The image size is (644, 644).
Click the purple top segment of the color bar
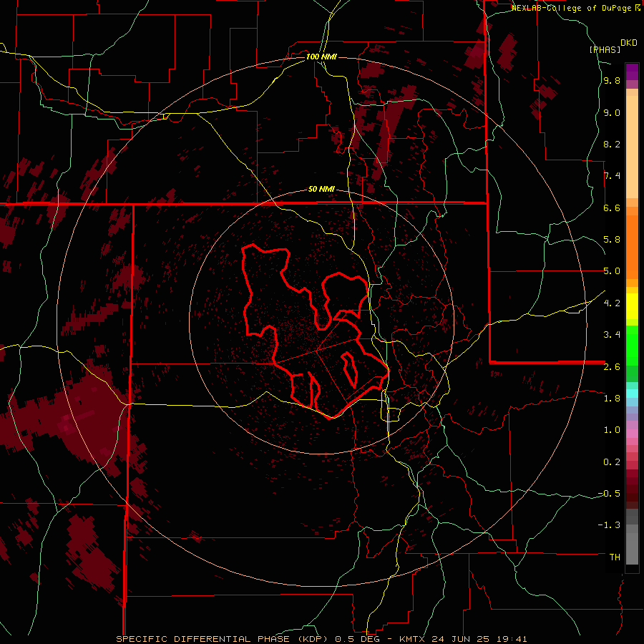pyautogui.click(x=632, y=72)
